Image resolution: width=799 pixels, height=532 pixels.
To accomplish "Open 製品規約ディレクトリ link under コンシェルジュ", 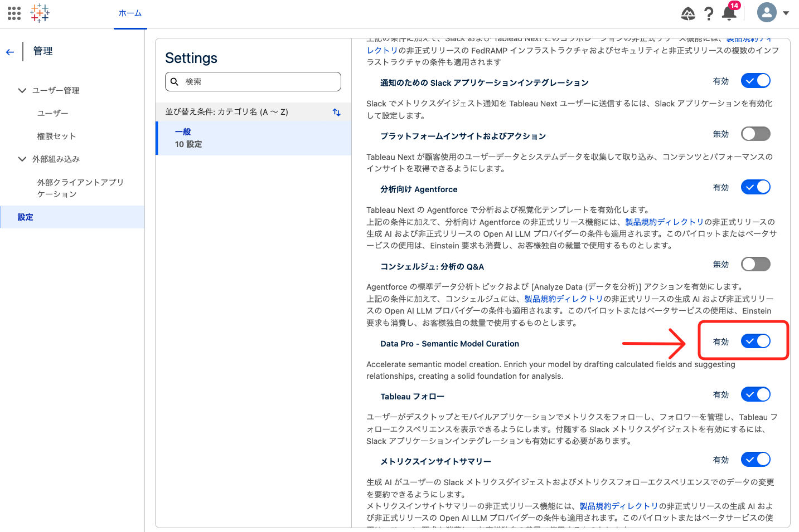I will point(563,299).
